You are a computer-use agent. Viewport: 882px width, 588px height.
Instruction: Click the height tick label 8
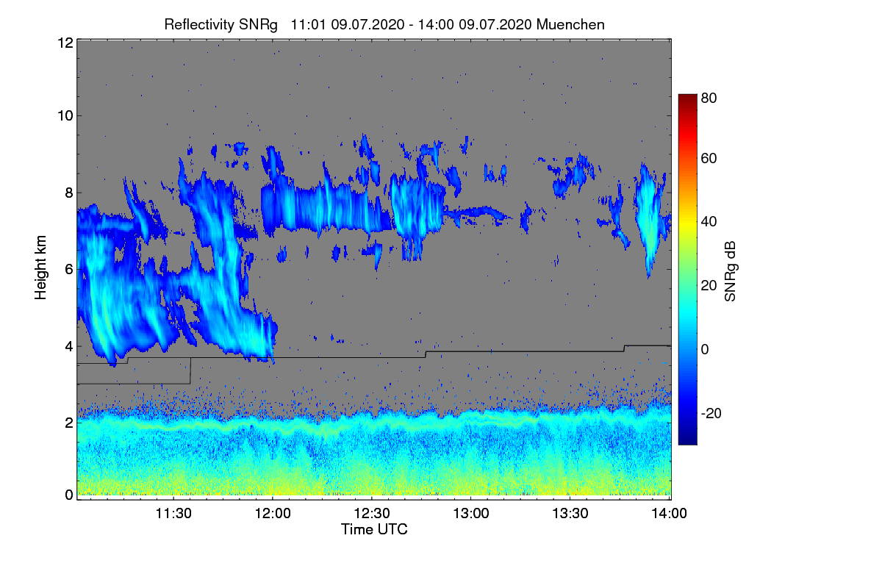[68, 193]
